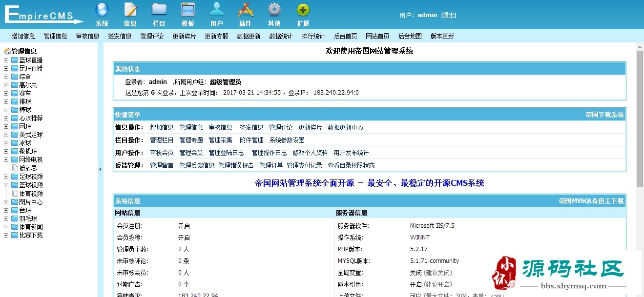Image resolution: width=644 pixels, height=297 pixels.
Task: Open 签发信息 in the top menu bar
Action: 120,36
